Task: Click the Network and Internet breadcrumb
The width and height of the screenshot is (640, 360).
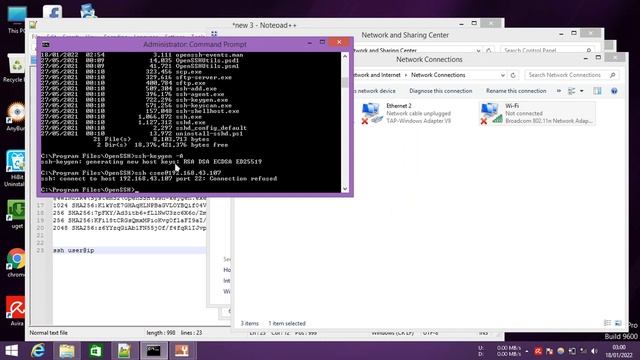Action: click(377, 75)
